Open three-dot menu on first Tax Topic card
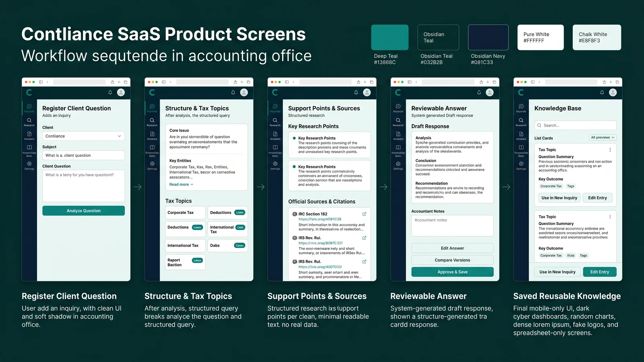Image resolution: width=644 pixels, height=362 pixels. (x=610, y=150)
